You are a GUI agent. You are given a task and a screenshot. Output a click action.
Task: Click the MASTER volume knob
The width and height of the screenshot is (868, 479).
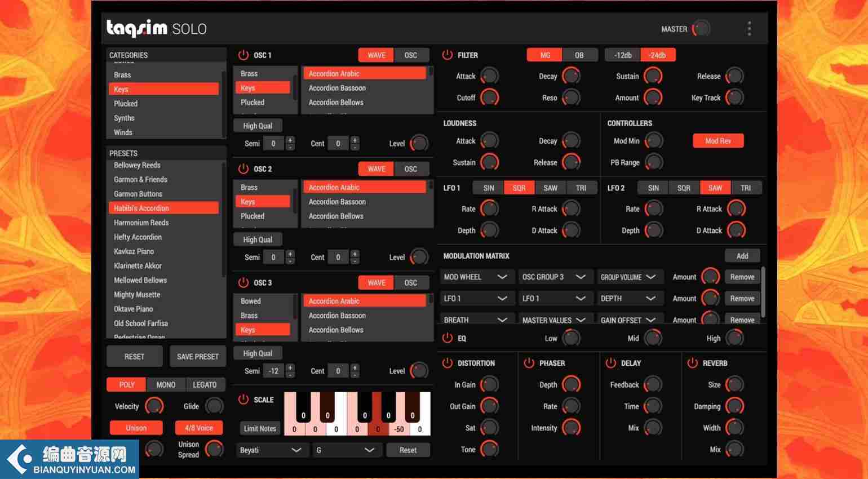[x=701, y=29]
